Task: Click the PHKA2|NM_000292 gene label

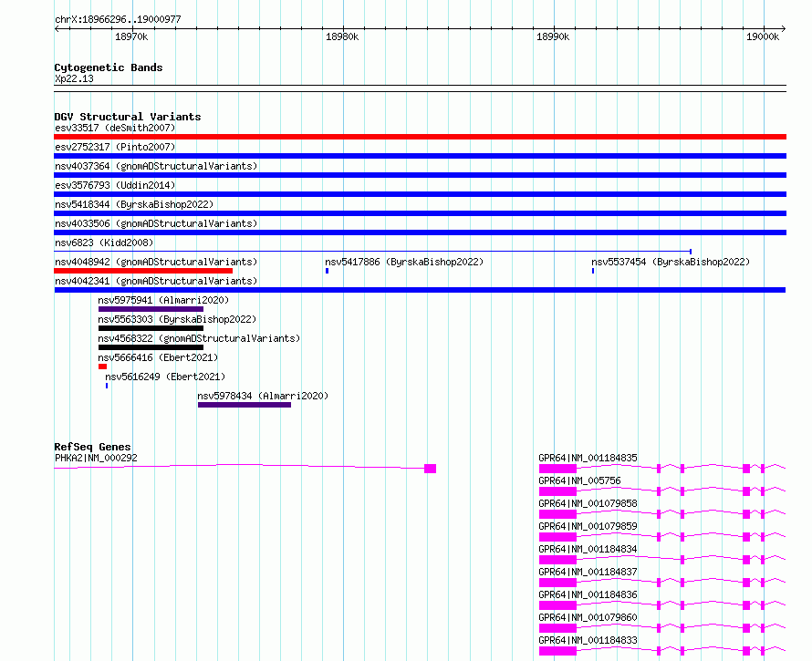Action: (97, 458)
